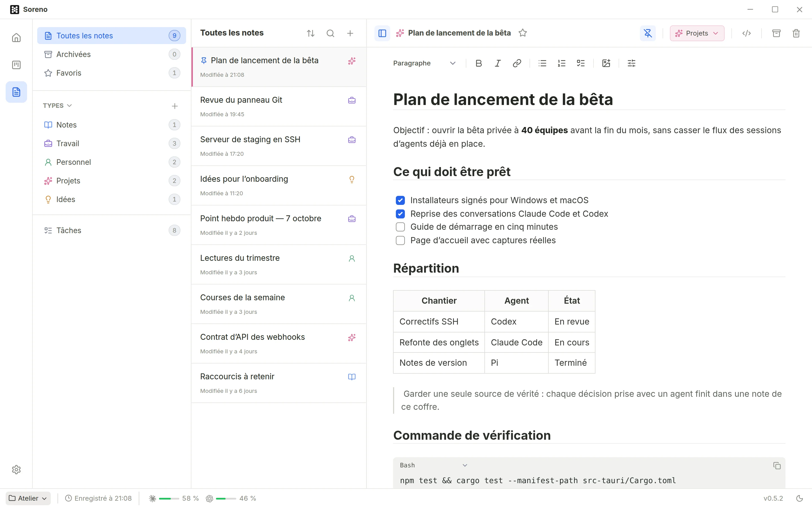Select Favoris in the sidebar
Viewport: 812px width, 508px height.
[111, 73]
